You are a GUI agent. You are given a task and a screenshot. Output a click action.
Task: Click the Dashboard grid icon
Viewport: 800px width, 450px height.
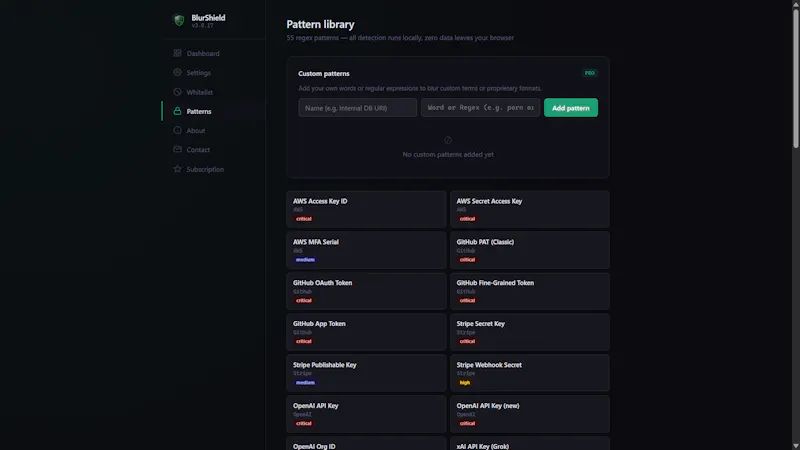pyautogui.click(x=177, y=53)
